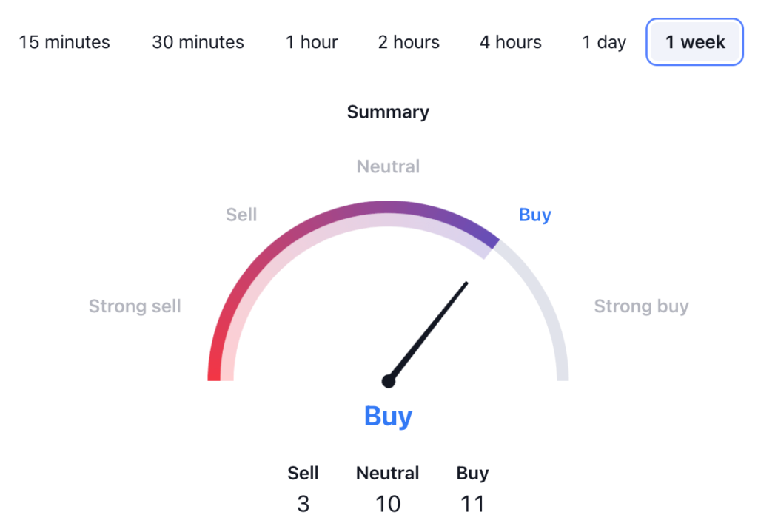Click the Neutral count of 10

(388, 504)
